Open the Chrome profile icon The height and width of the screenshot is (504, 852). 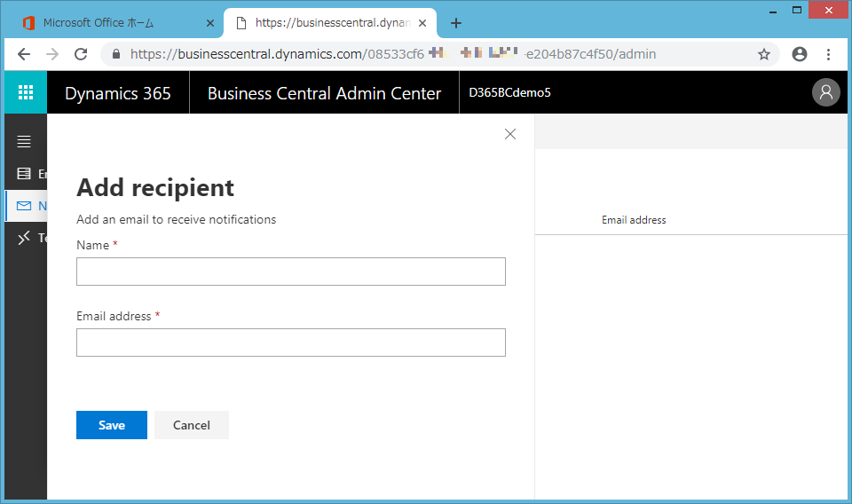tap(800, 54)
